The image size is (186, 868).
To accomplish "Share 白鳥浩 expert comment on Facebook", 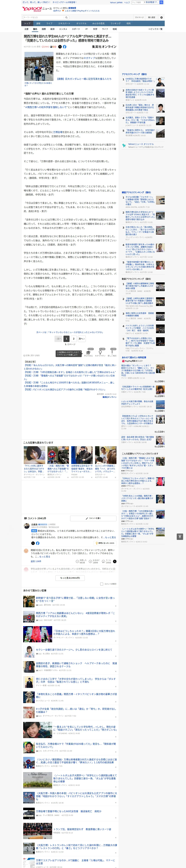I will (x=38, y=543).
